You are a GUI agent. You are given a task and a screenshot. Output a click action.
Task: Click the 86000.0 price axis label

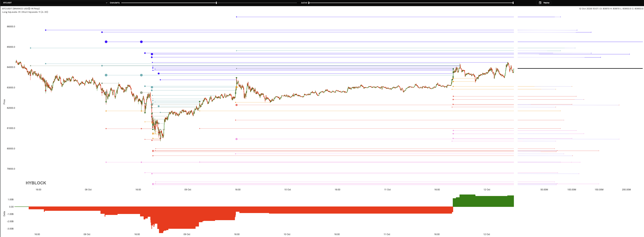point(11,26)
